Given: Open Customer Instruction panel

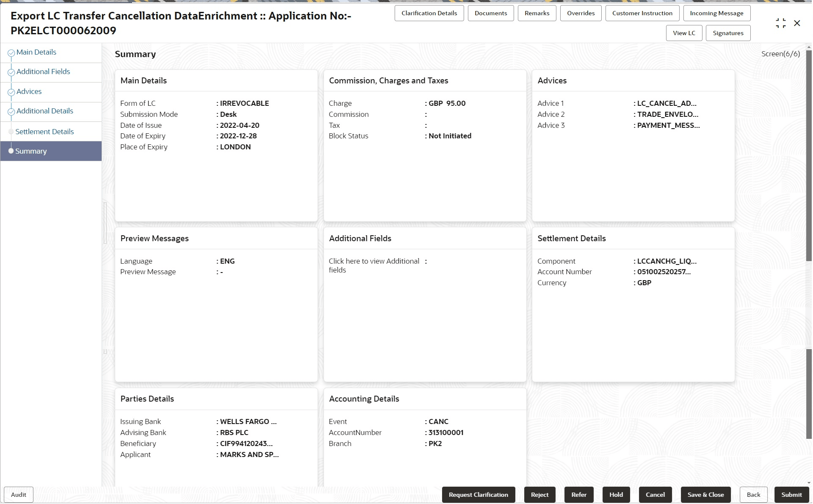Looking at the screenshot, I should tap(642, 13).
